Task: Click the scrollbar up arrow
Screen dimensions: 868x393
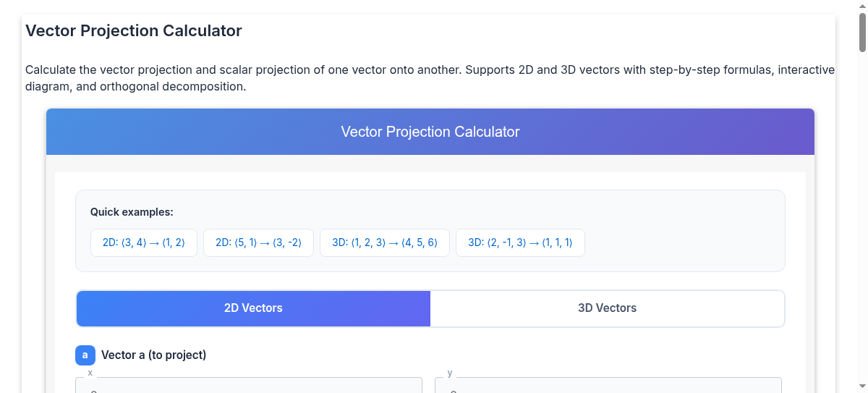Action: [x=862, y=6]
